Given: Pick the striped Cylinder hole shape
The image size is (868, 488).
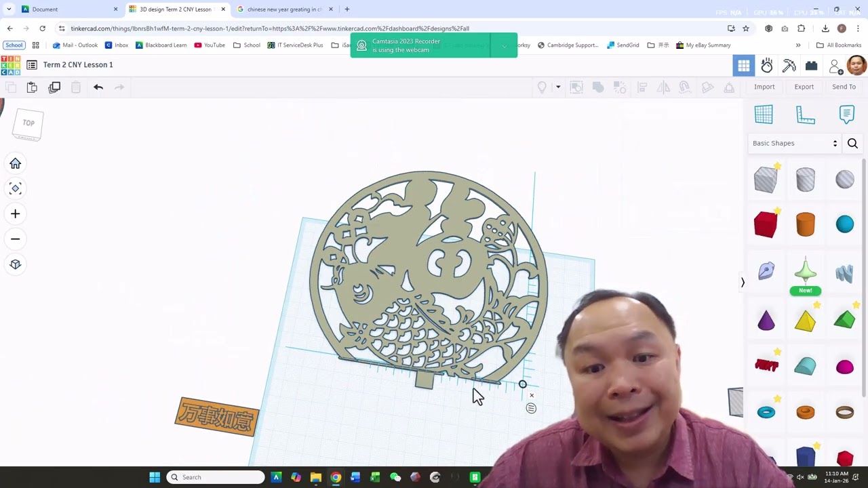Looking at the screenshot, I should (805, 180).
